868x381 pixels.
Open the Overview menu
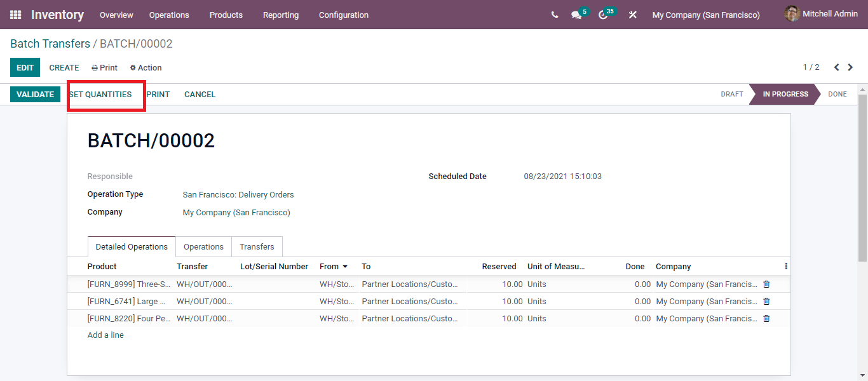coord(116,15)
